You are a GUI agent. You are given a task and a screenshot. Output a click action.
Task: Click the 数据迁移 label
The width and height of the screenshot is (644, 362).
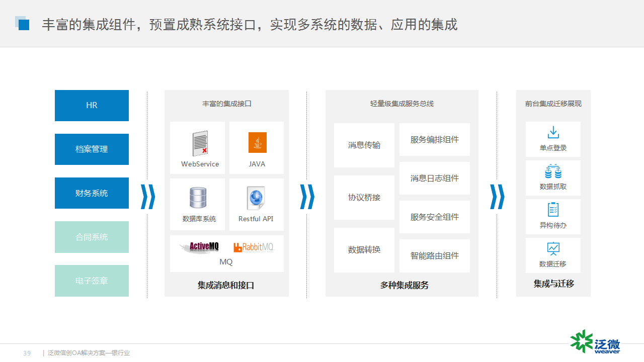(553, 264)
